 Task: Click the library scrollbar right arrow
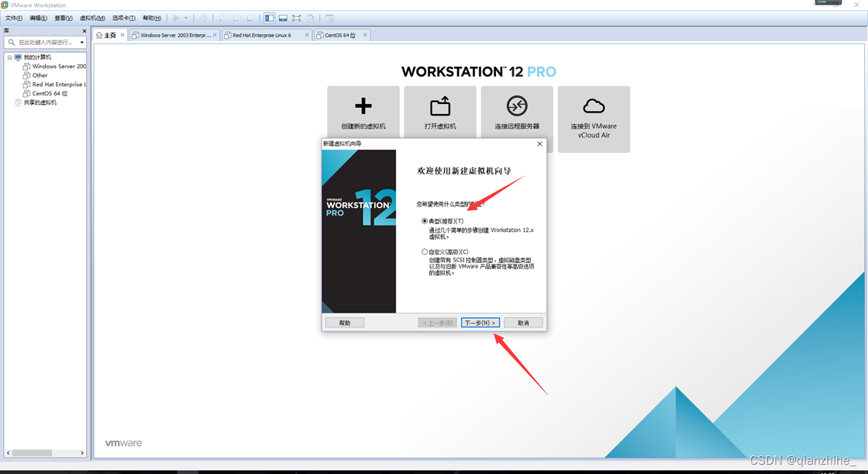pyautogui.click(x=82, y=453)
